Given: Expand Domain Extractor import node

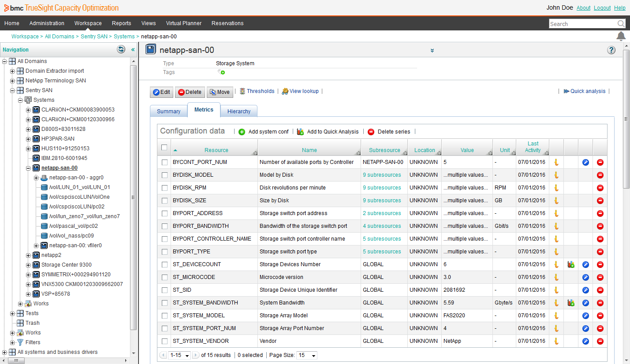Looking at the screenshot, I should click(12, 71).
